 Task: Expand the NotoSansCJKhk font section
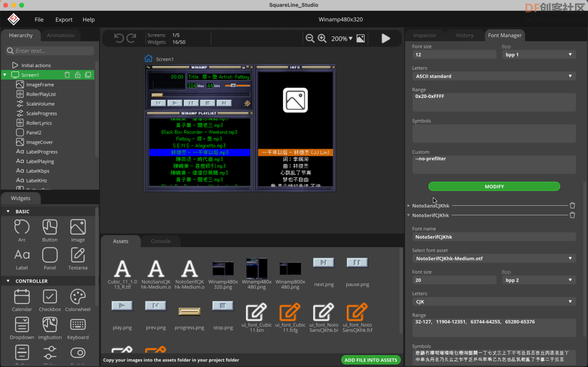pos(408,205)
